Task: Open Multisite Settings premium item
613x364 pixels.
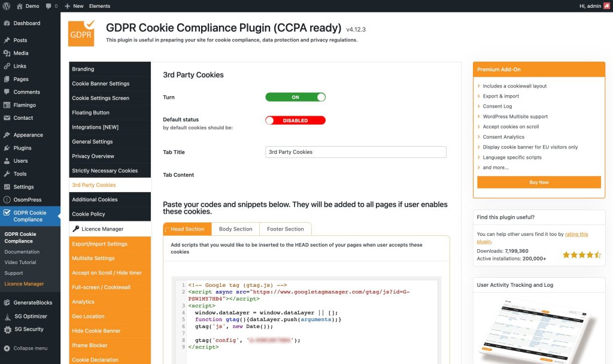Action: pos(110,258)
